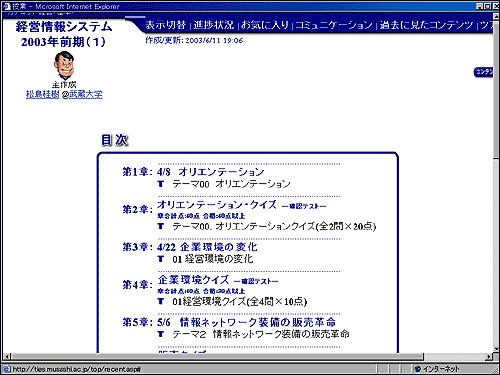Follow the 松島桂樹 author link
Image resolution: width=500 pixels, height=375 pixels.
click(43, 95)
